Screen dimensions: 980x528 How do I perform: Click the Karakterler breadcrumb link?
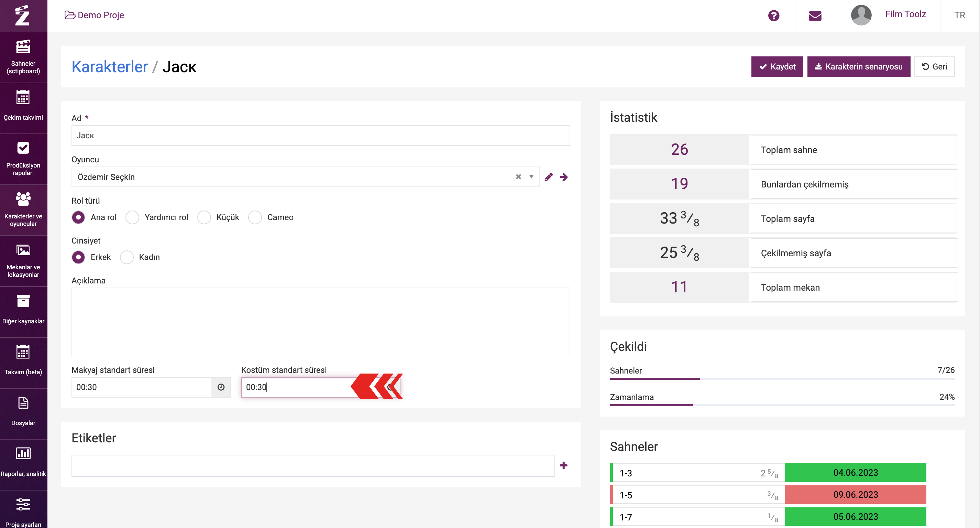pyautogui.click(x=110, y=67)
